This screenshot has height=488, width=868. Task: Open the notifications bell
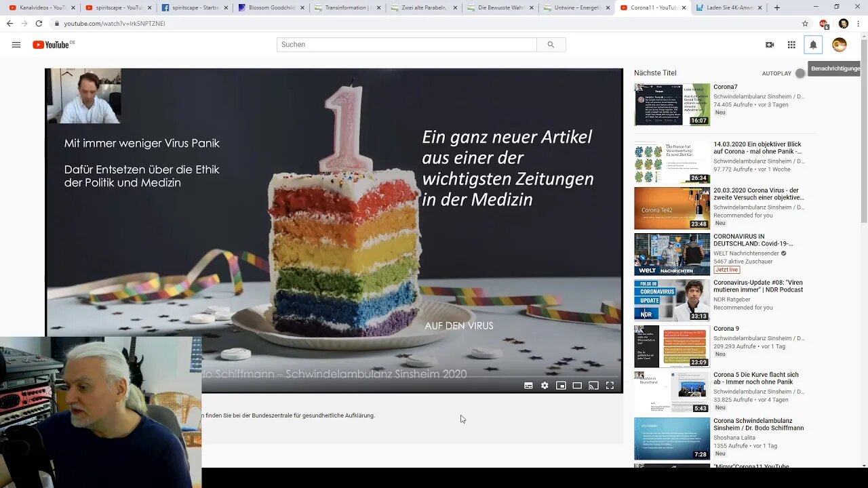click(813, 45)
